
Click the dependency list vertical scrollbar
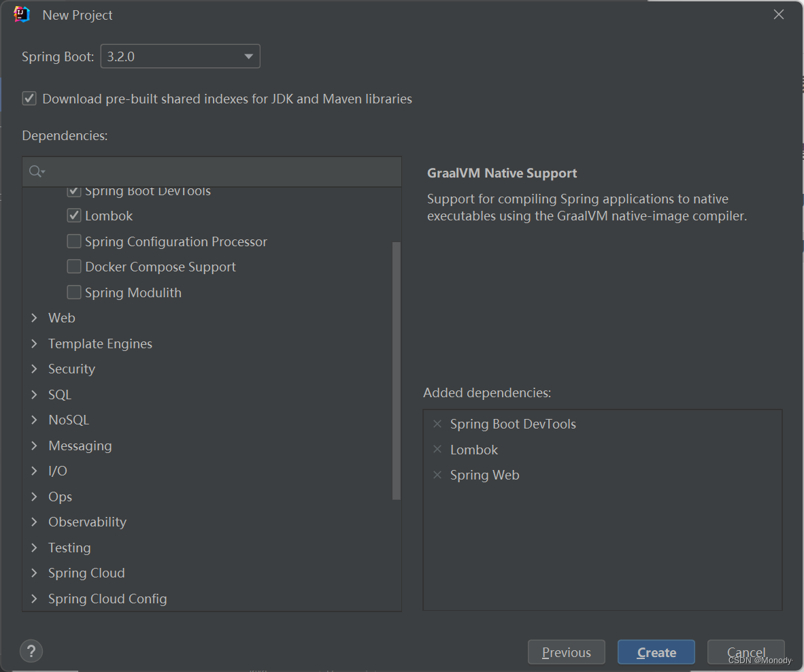(x=397, y=370)
